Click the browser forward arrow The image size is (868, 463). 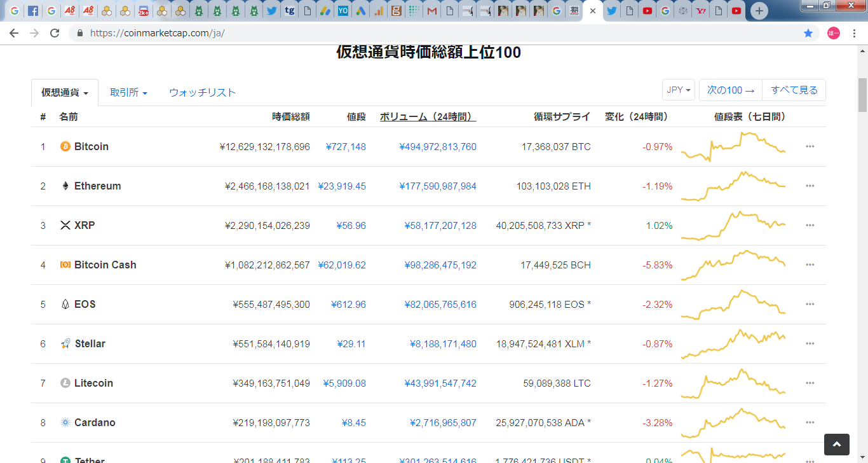(34, 33)
